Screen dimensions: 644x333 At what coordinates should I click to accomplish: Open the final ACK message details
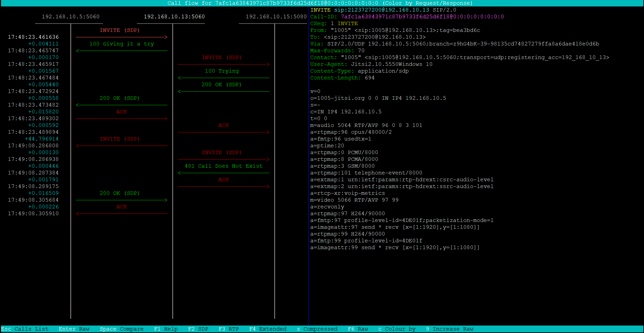pos(121,207)
